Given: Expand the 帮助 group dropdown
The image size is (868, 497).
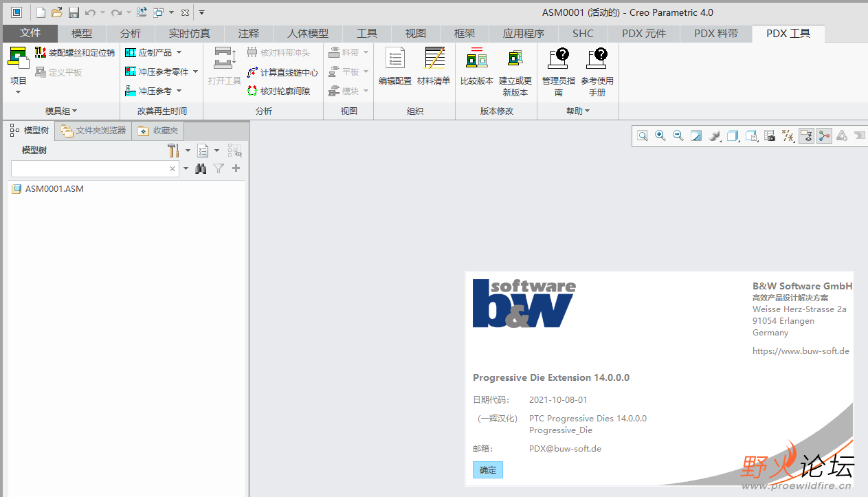Looking at the screenshot, I should pyautogui.click(x=578, y=111).
